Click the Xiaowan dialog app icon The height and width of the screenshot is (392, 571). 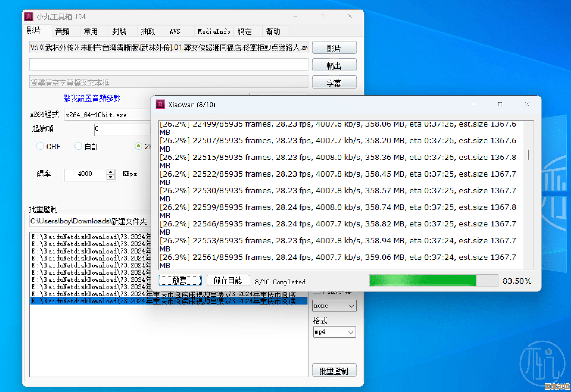[x=160, y=104]
